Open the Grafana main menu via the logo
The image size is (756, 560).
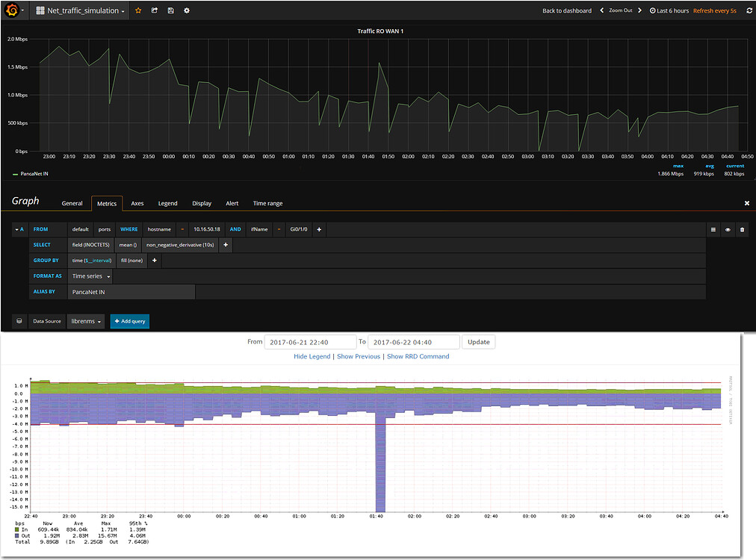[10, 10]
